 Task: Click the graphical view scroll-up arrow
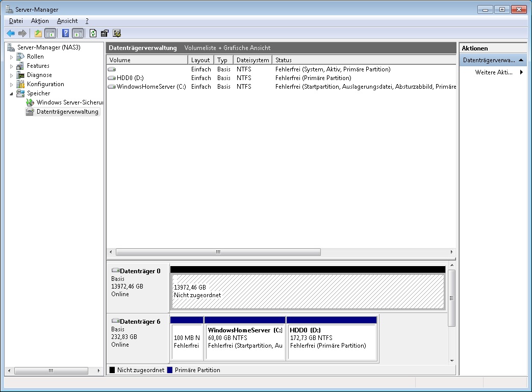[x=451, y=265]
